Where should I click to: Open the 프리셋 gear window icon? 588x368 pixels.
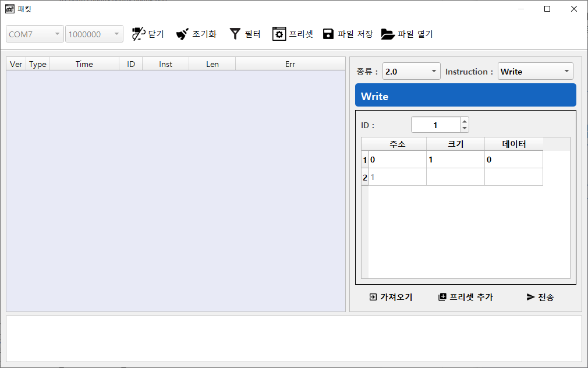[x=279, y=34]
